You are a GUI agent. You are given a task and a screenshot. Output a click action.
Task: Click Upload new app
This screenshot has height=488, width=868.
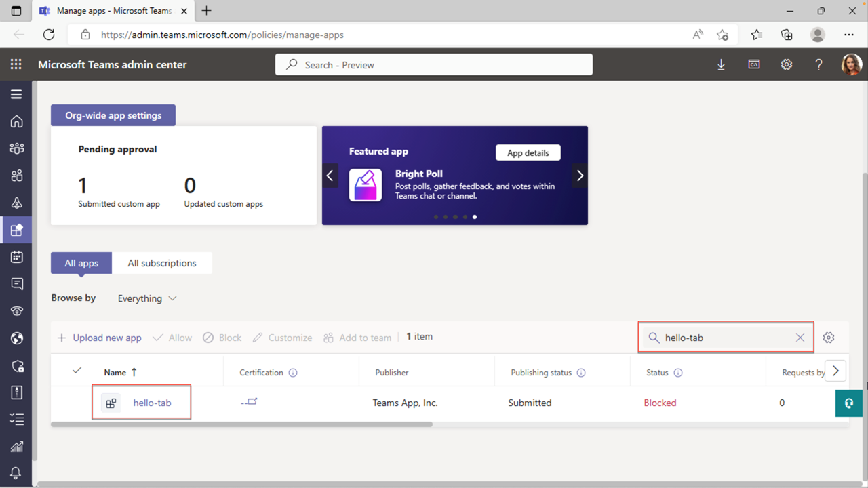99,338
